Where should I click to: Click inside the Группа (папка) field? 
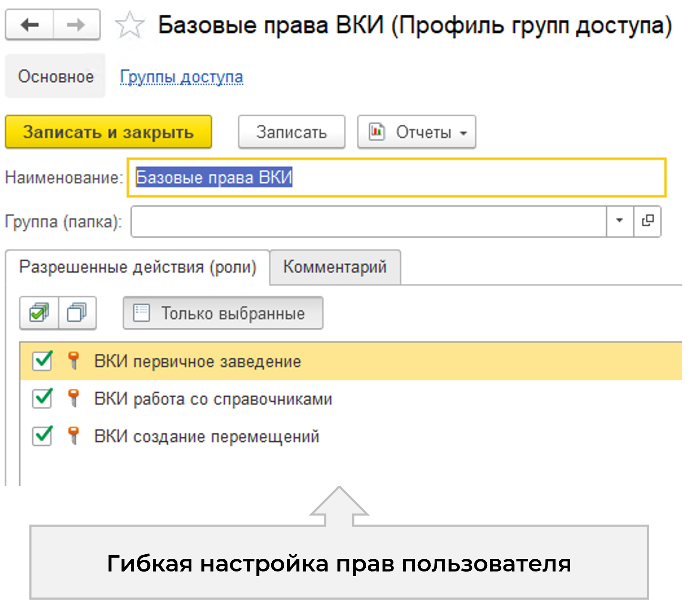[x=369, y=221]
